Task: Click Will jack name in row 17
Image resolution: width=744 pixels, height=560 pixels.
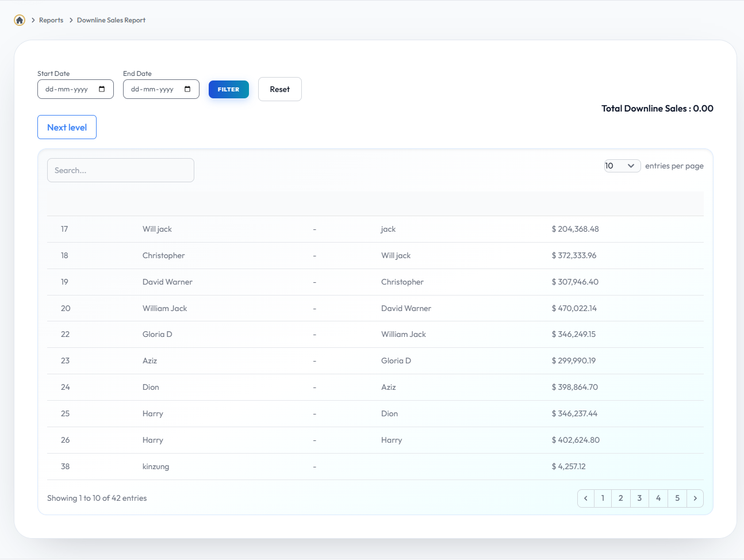Action: pyautogui.click(x=157, y=229)
